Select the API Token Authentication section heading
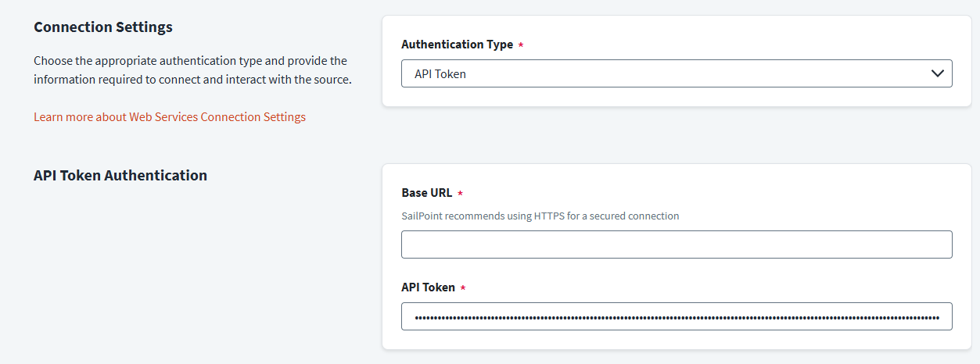 pos(120,176)
